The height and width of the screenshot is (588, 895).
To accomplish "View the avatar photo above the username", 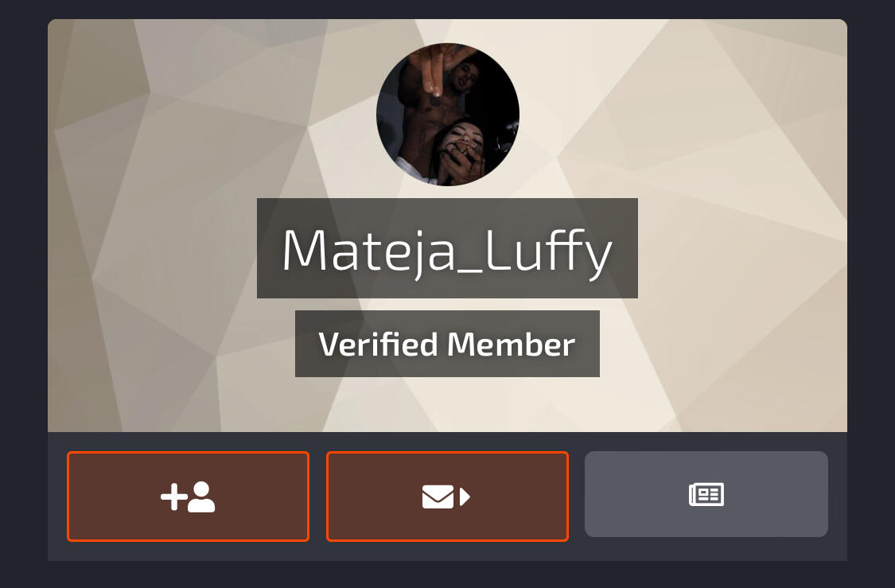I will click(x=447, y=115).
